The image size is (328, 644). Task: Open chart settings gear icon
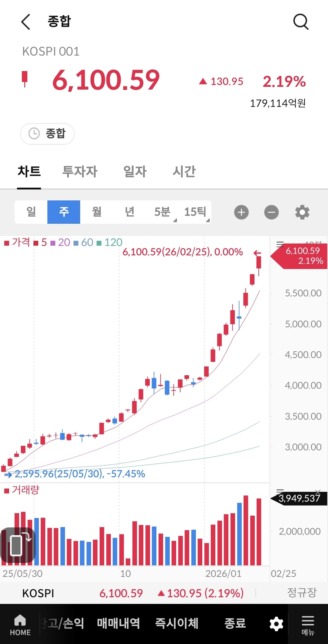302,212
